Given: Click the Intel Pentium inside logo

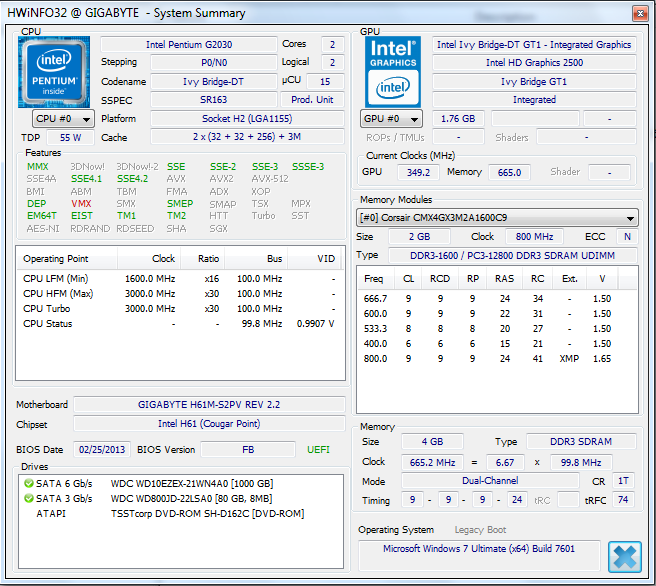Looking at the screenshot, I should point(54,72).
